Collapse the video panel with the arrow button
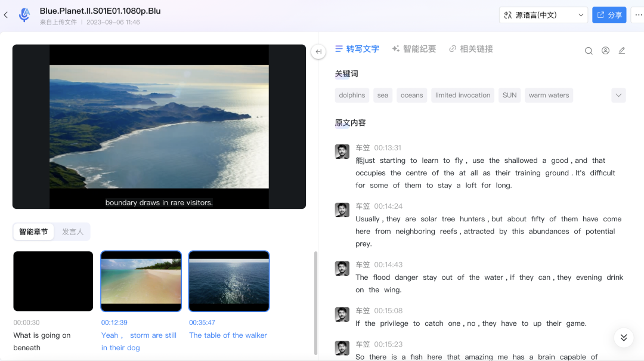 (x=318, y=52)
